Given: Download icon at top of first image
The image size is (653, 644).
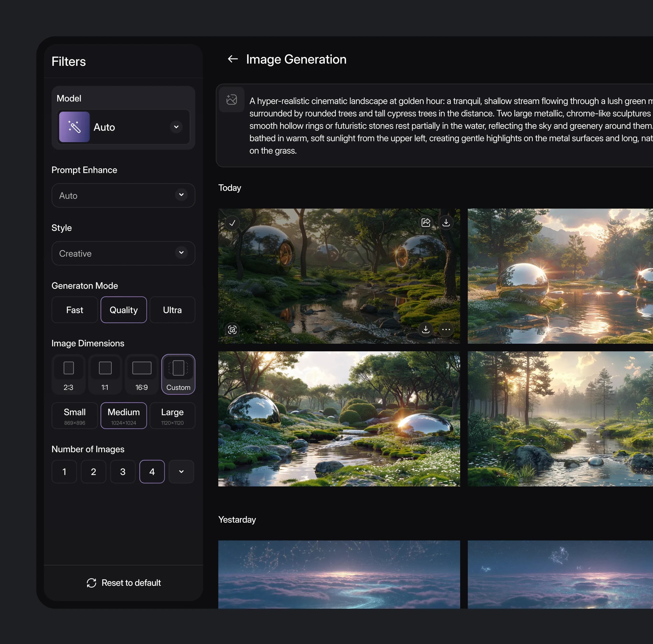Looking at the screenshot, I should pyautogui.click(x=446, y=223).
